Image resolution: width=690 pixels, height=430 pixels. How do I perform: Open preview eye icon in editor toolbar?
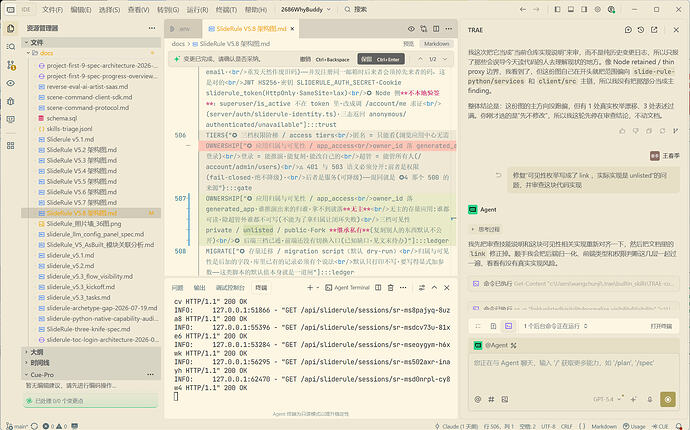[x=411, y=29]
